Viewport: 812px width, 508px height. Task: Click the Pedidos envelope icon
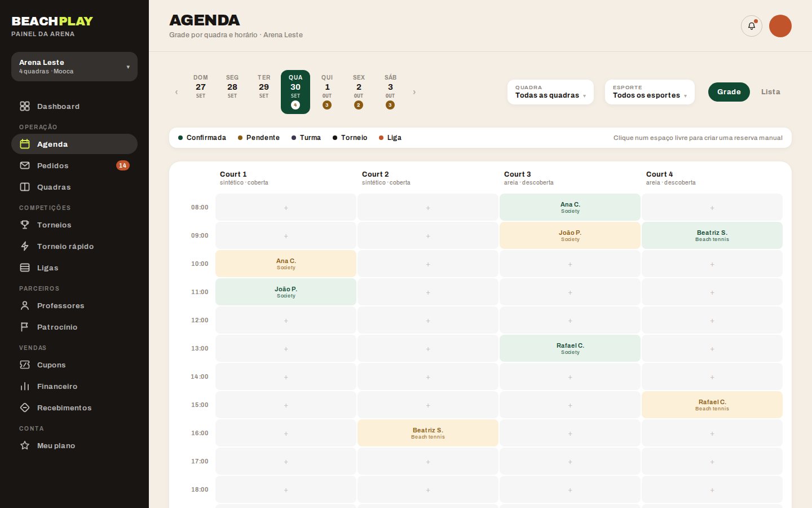(25, 165)
